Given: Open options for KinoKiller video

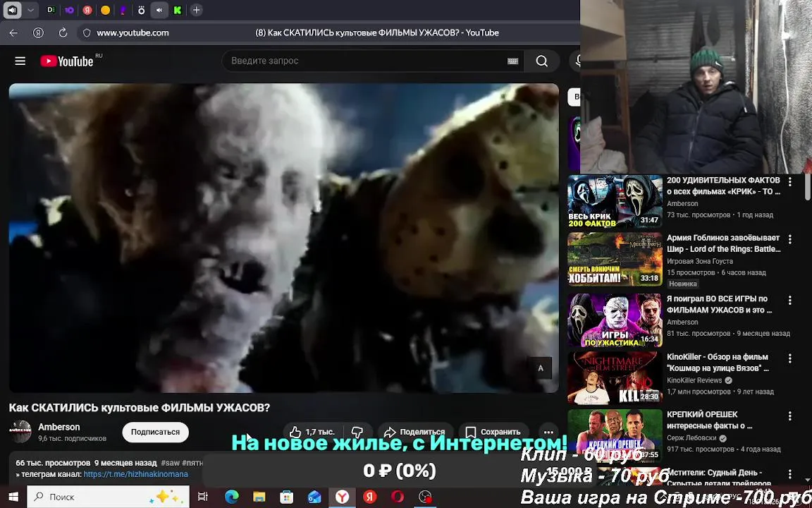Looking at the screenshot, I should (x=789, y=358).
